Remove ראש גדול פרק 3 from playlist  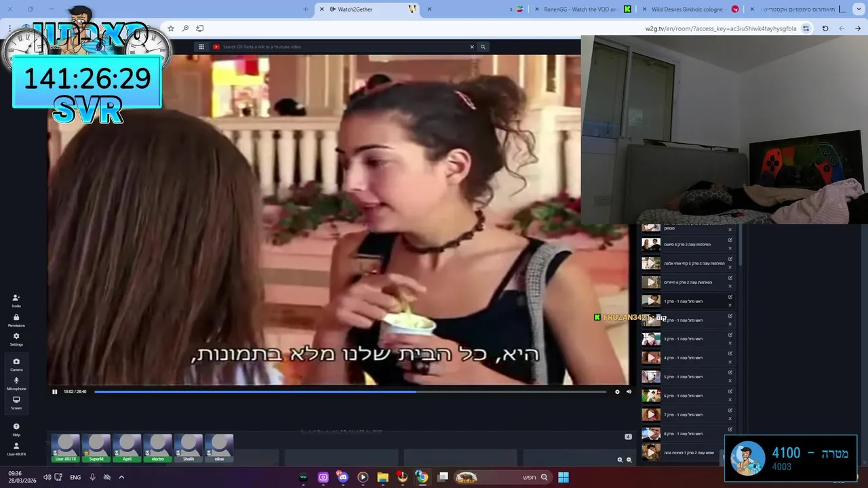730,343
